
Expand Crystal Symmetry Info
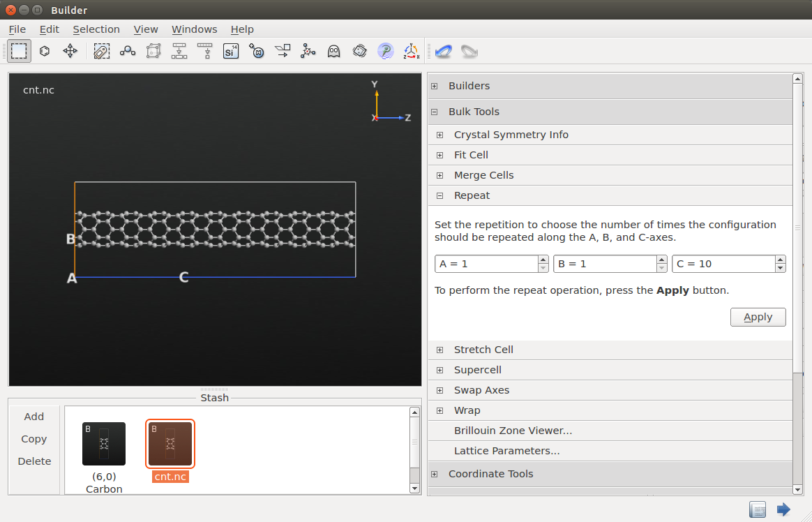(x=439, y=135)
